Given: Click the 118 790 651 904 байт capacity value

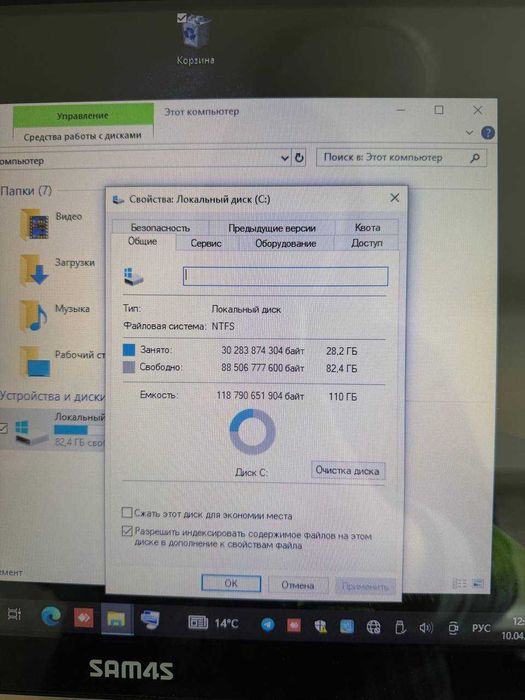Looking at the screenshot, I should pos(260,396).
